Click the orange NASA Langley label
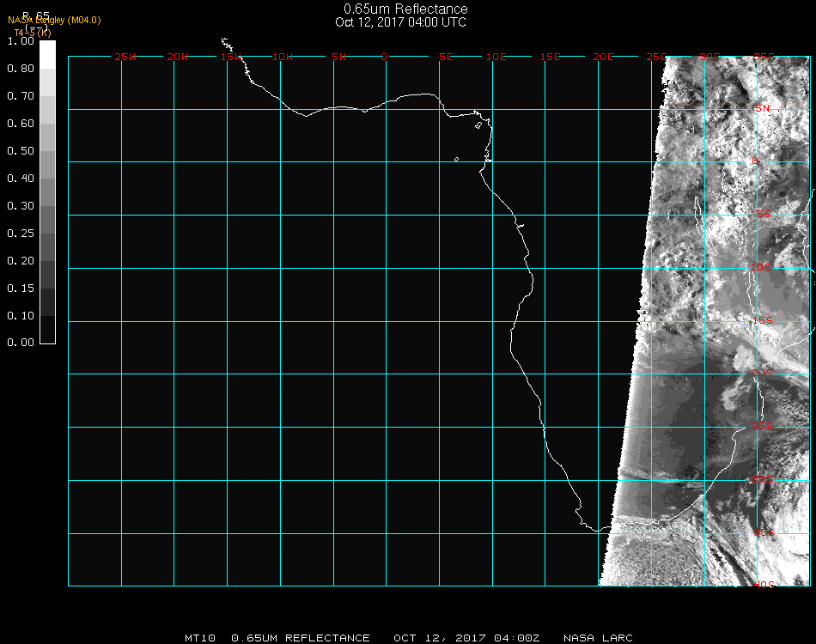Image resolution: width=816 pixels, height=644 pixels. [54, 21]
